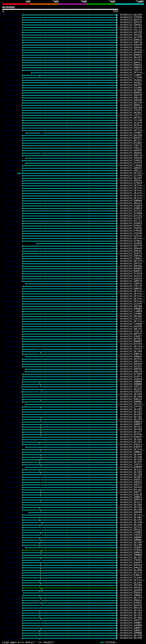The image size is (146, 644).
Task: Select the UniRef100_A7THK9 label
Action: point(131,374)
